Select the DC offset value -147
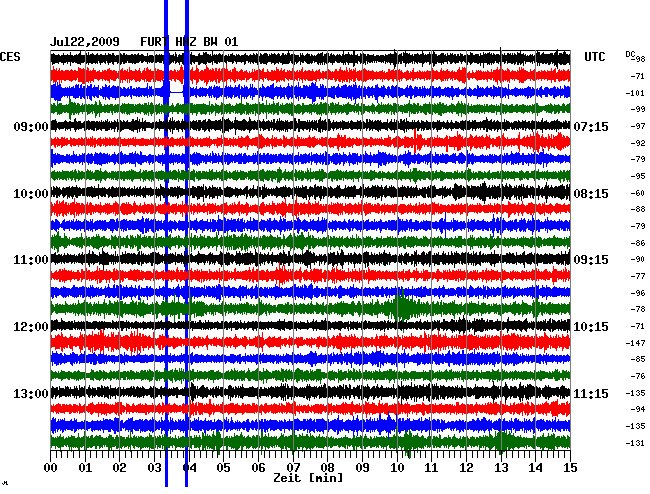Screen dimensions: 650x494 [635, 343]
